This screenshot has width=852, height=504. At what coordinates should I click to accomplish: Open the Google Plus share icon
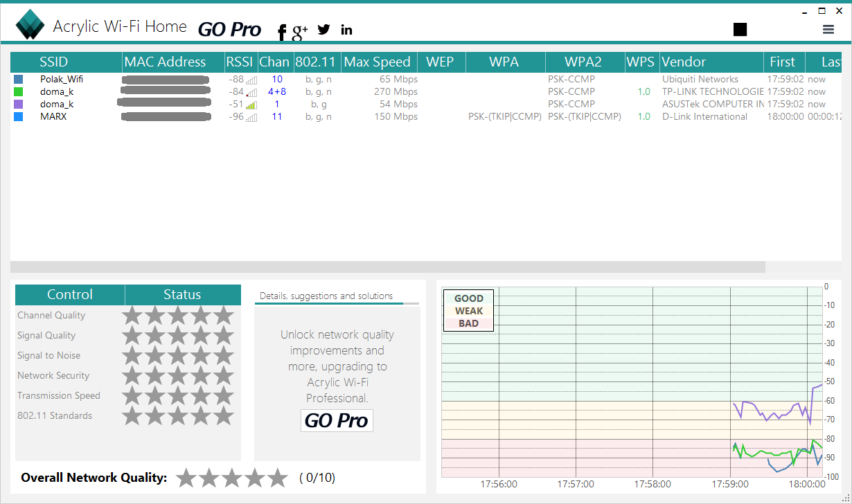click(x=300, y=30)
